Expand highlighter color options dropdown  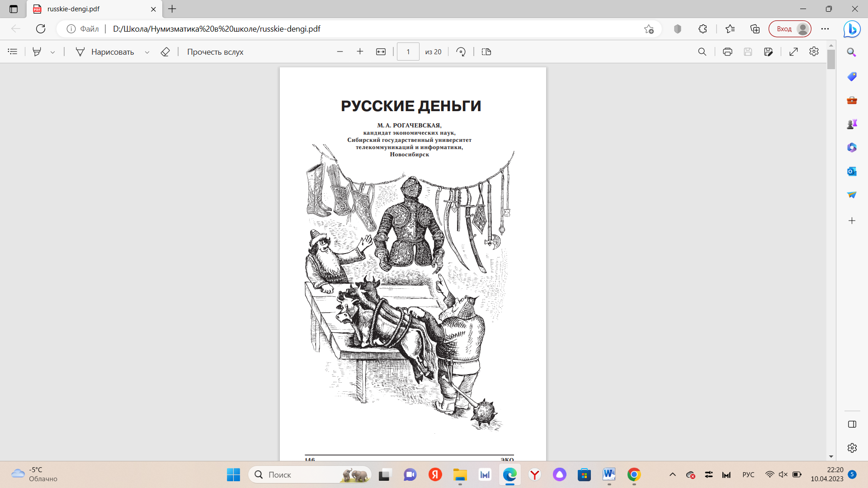tap(53, 52)
